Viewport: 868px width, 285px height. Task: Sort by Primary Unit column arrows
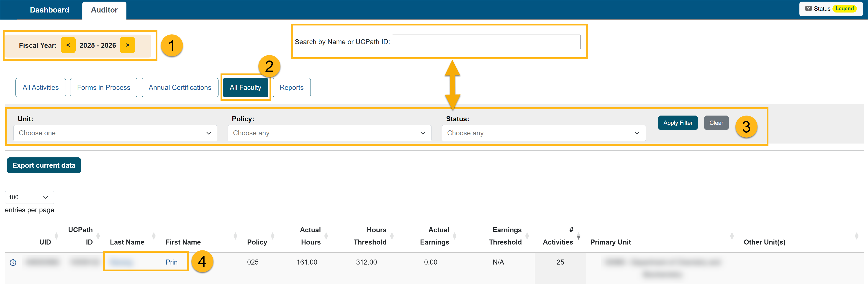click(732, 236)
